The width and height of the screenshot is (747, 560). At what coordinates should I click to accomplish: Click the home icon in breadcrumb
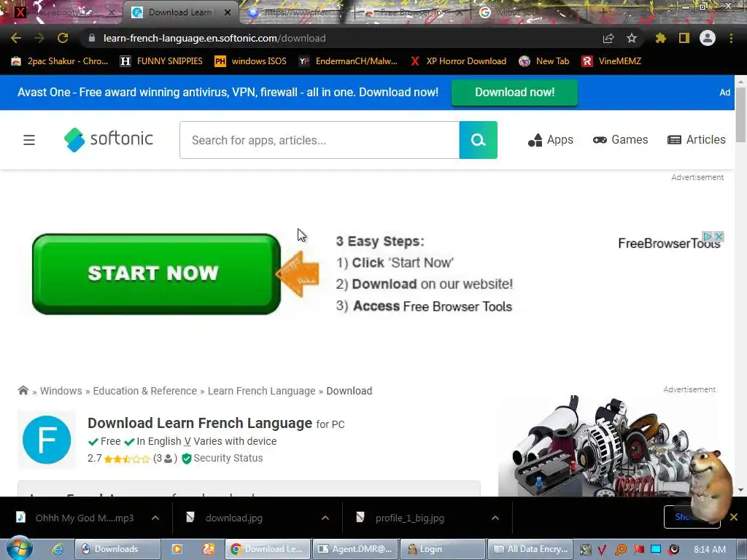point(23,391)
